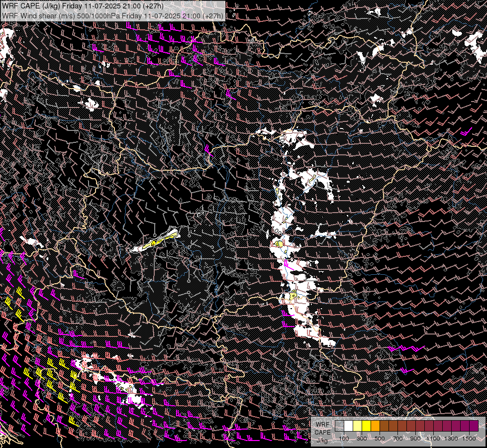487x448 pixels.
Task: Click the legend label 700
Action: [397, 439]
